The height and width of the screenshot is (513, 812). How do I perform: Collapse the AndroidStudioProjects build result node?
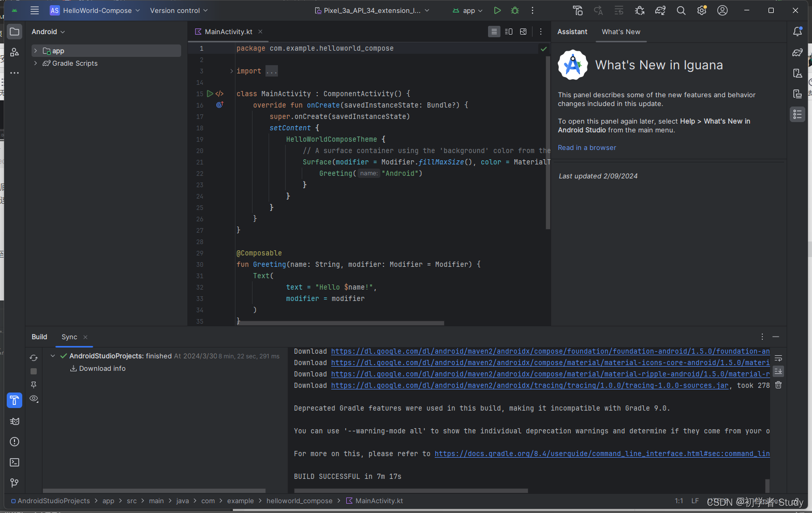click(x=53, y=356)
